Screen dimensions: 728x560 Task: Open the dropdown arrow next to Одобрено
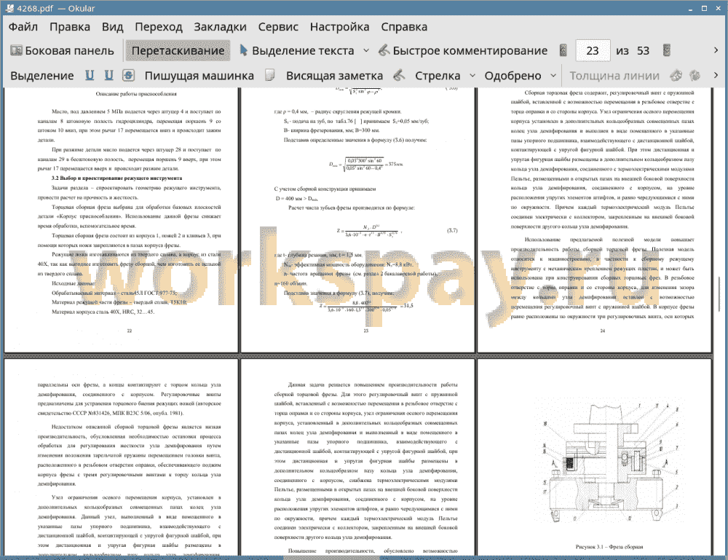tap(553, 75)
